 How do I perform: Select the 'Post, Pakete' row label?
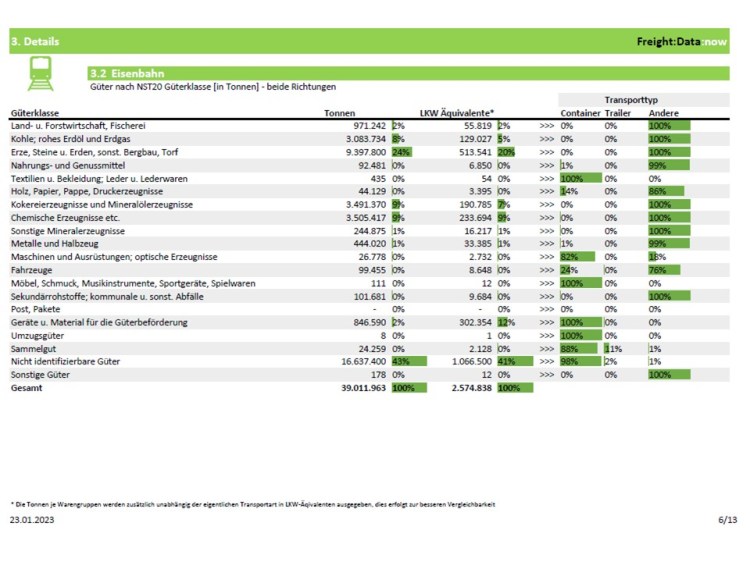point(37,309)
